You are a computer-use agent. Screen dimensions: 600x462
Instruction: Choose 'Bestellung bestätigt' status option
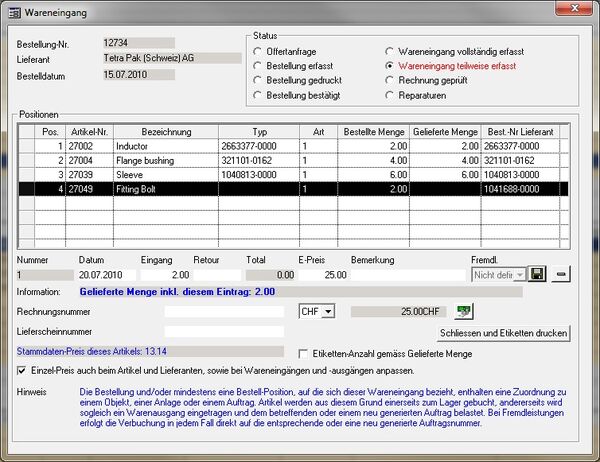[x=260, y=95]
